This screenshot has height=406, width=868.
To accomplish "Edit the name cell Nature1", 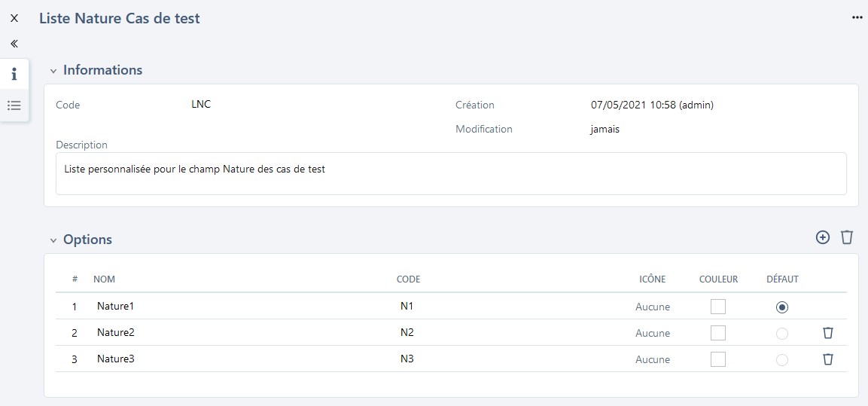I will (x=116, y=306).
